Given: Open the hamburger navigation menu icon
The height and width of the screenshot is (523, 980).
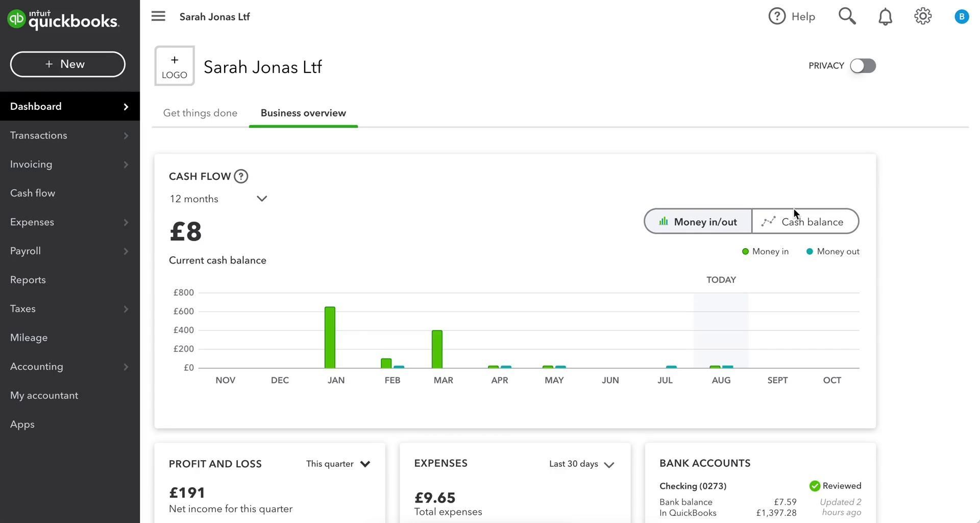Looking at the screenshot, I should click(158, 16).
